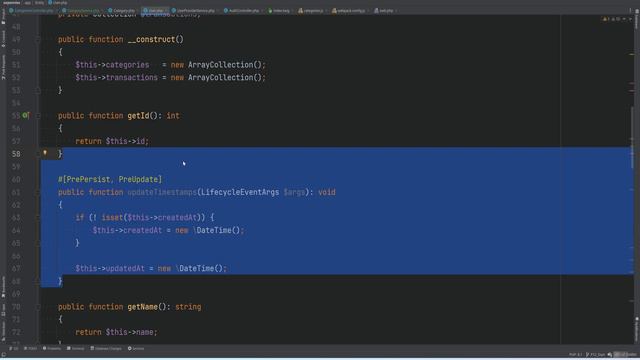640x360 pixels.
Task: Select the active User.php editor tab
Action: click(156, 11)
